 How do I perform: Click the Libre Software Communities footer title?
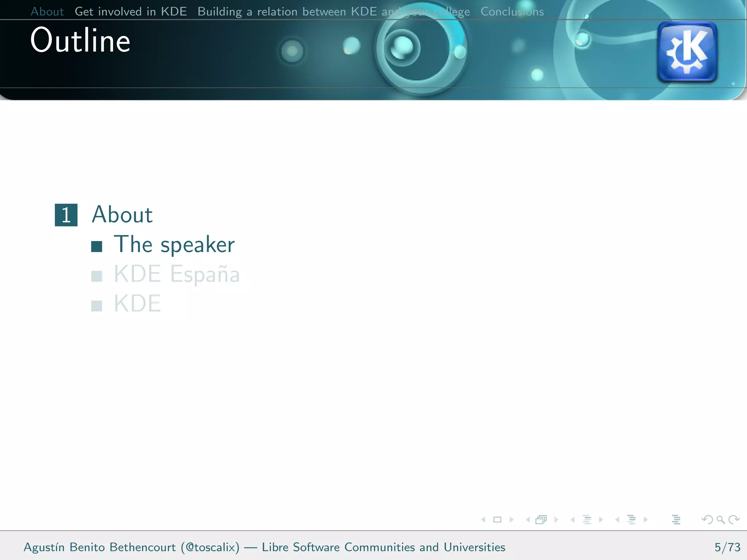point(384,547)
